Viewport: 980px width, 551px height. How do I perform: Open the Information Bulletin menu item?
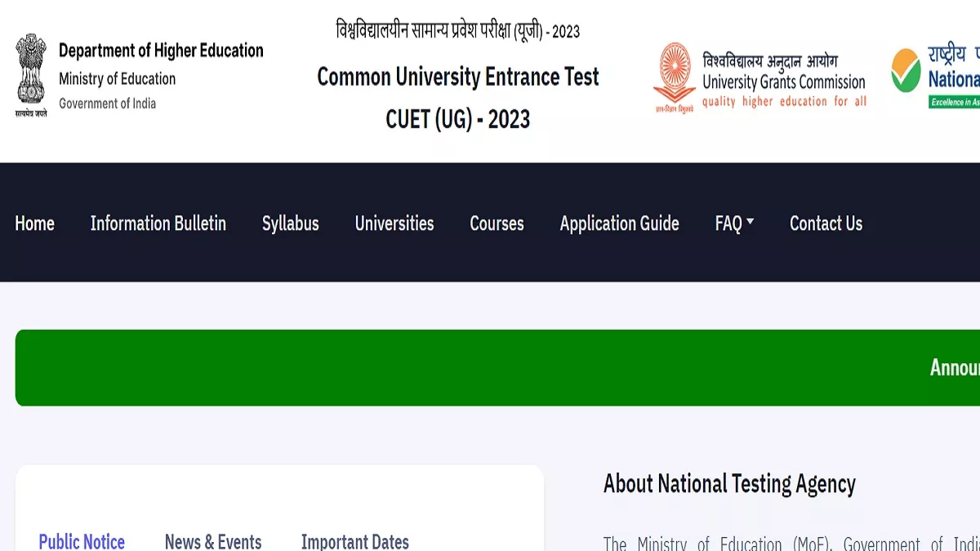pyautogui.click(x=158, y=224)
